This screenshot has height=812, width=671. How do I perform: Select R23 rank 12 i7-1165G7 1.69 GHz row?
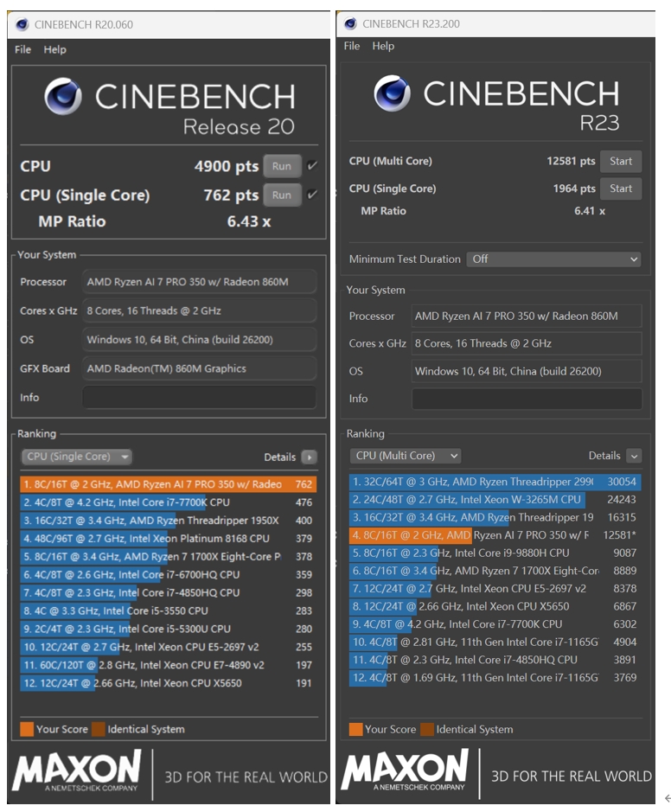point(495,677)
